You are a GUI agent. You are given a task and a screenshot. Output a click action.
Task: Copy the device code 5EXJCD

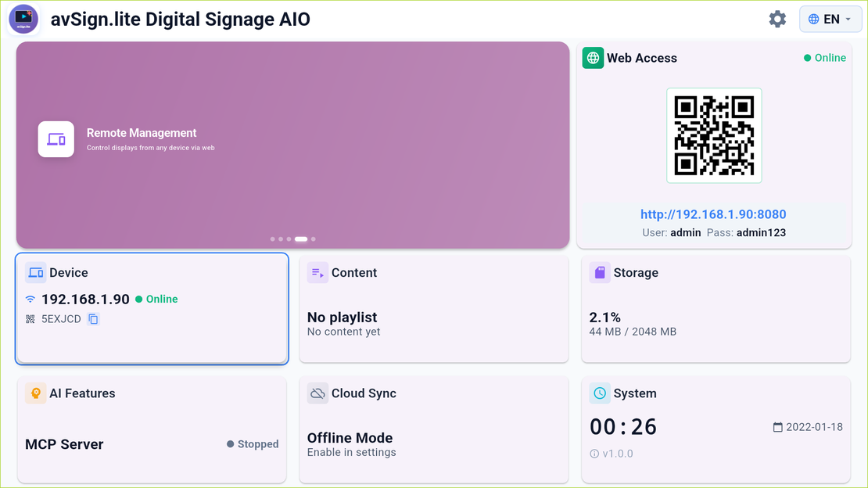click(93, 318)
